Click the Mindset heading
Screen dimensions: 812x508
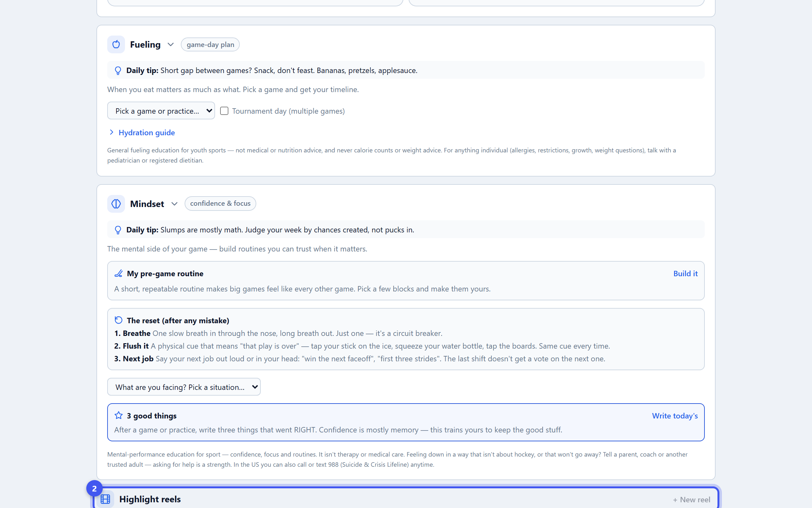tap(147, 204)
